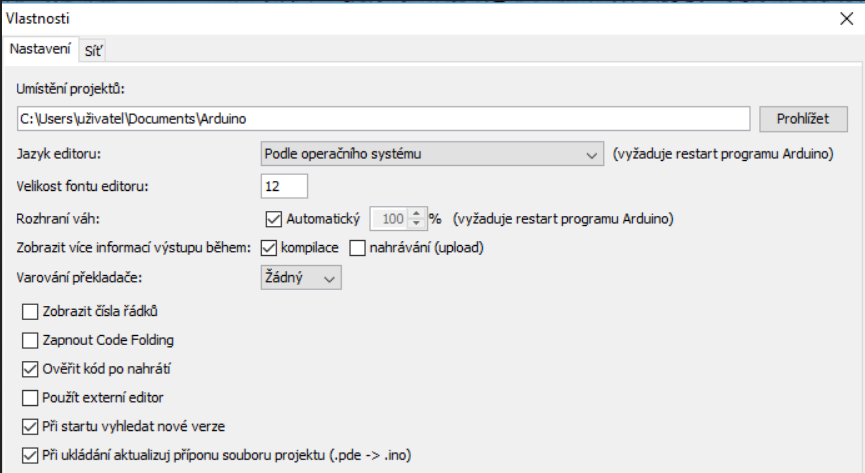Click the Umístění projektů path field

(x=383, y=118)
